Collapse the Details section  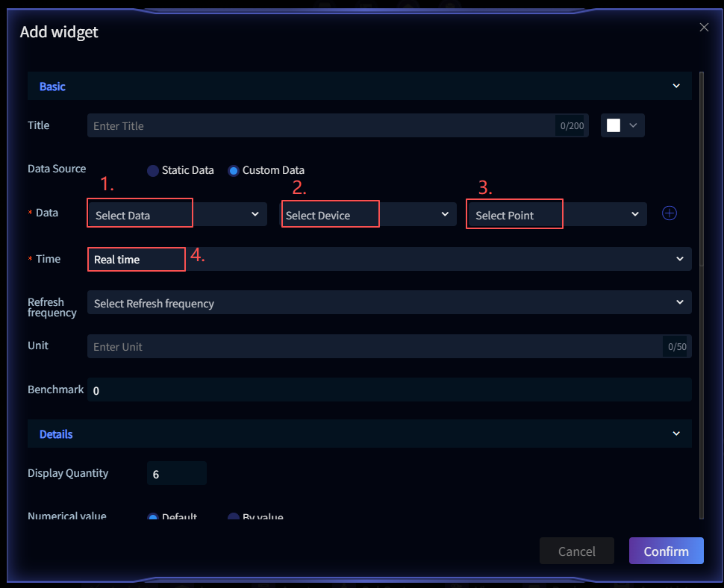676,434
